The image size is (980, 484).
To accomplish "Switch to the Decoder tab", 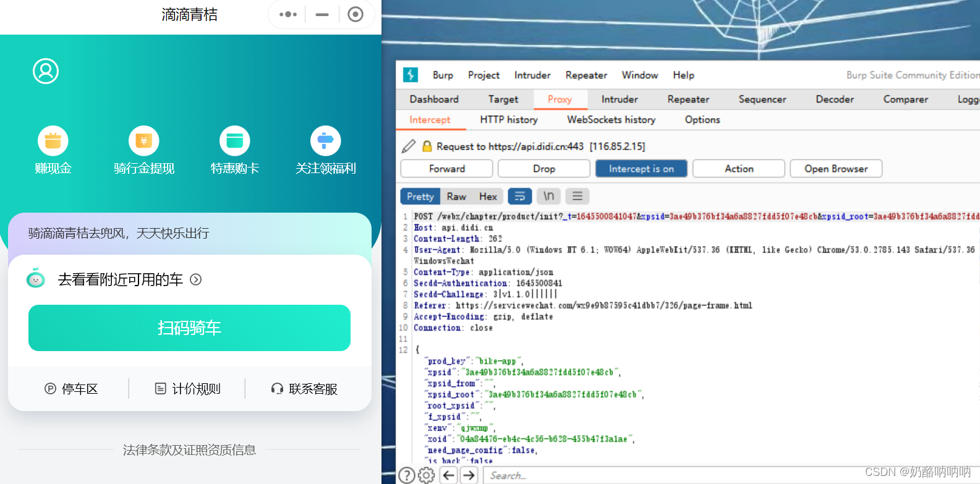I will 835,99.
